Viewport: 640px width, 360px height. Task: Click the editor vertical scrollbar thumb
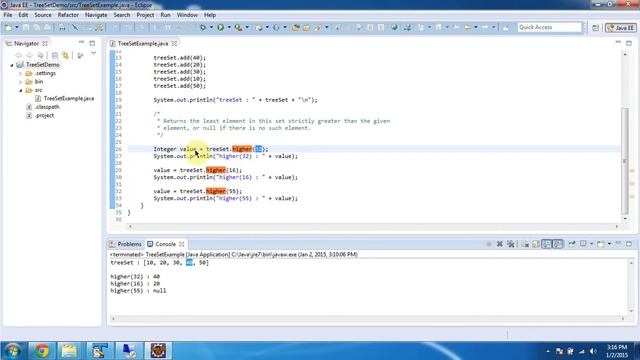625,161
